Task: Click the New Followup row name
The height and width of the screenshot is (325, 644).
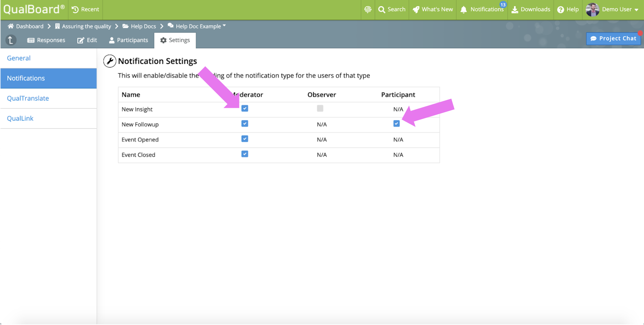Action: 140,125
